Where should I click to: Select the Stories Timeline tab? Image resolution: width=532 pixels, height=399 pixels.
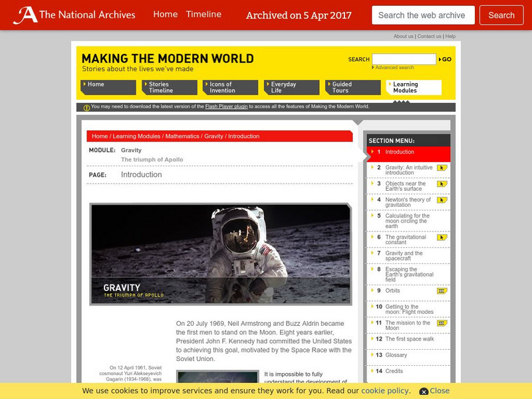170,87
